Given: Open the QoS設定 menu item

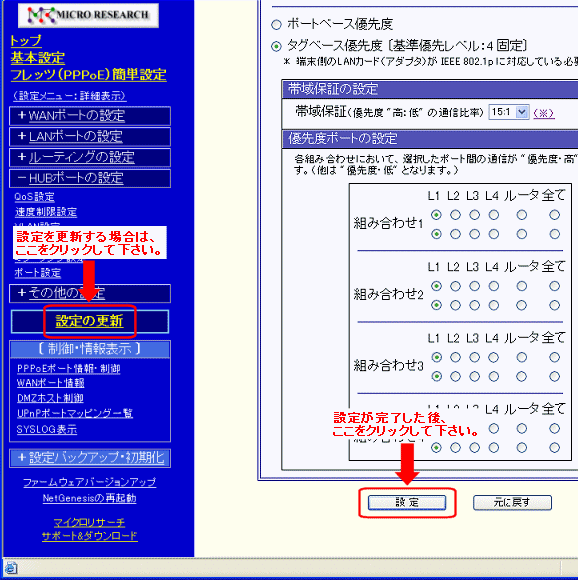Looking at the screenshot, I should tap(34, 197).
